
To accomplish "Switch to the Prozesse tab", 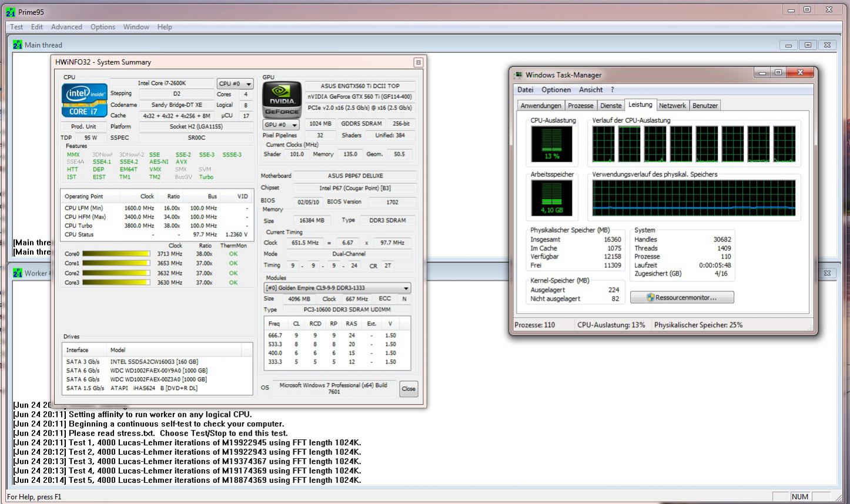I will click(x=581, y=106).
